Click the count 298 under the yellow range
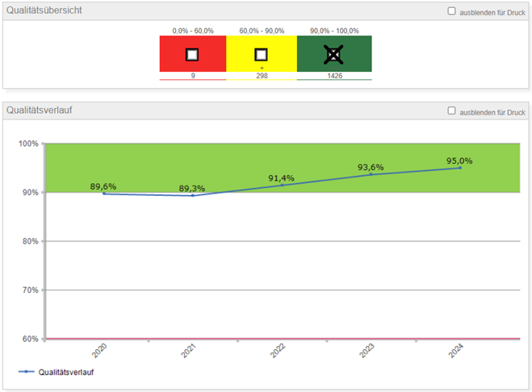 click(261, 75)
